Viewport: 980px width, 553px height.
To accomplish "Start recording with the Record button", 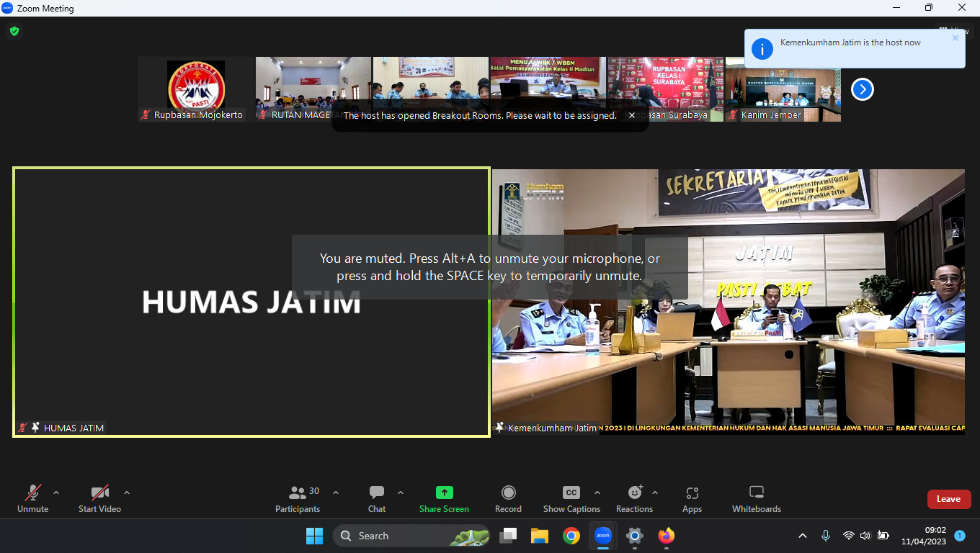I will [x=508, y=499].
